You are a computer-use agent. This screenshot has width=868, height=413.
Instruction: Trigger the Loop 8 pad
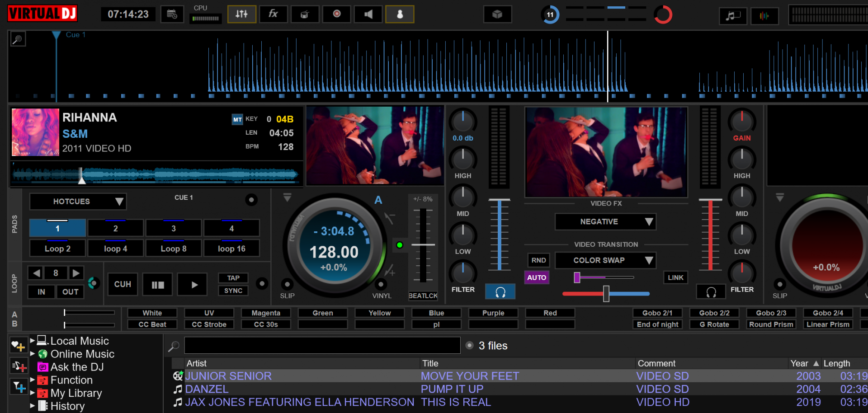tap(174, 249)
